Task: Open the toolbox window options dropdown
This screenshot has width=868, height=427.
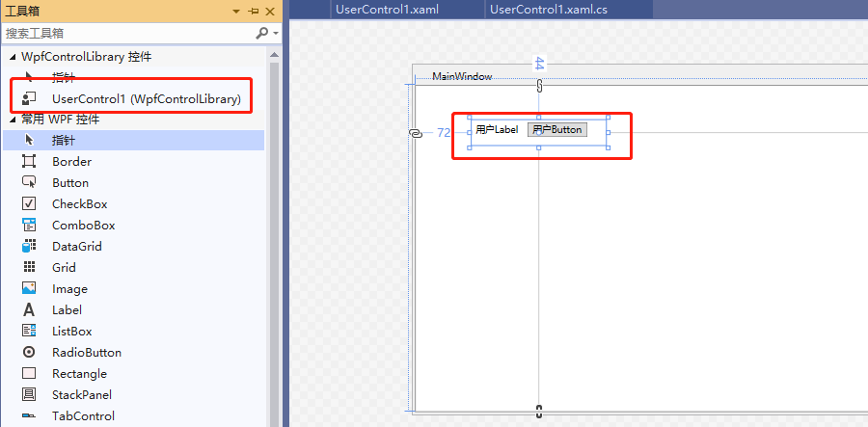Action: [236, 12]
